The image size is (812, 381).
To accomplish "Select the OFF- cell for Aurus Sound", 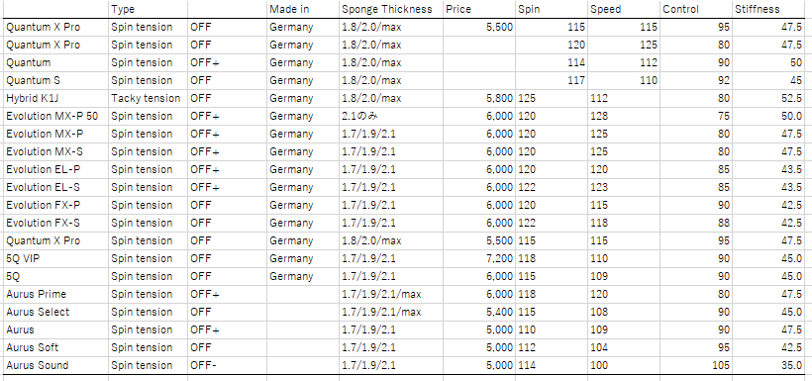I will point(227,365).
